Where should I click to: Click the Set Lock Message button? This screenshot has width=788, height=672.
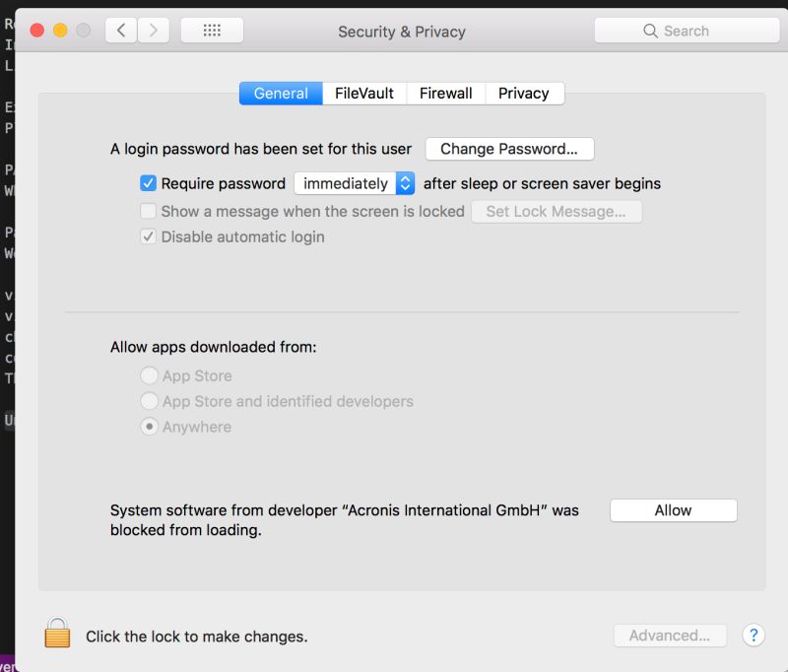(557, 212)
